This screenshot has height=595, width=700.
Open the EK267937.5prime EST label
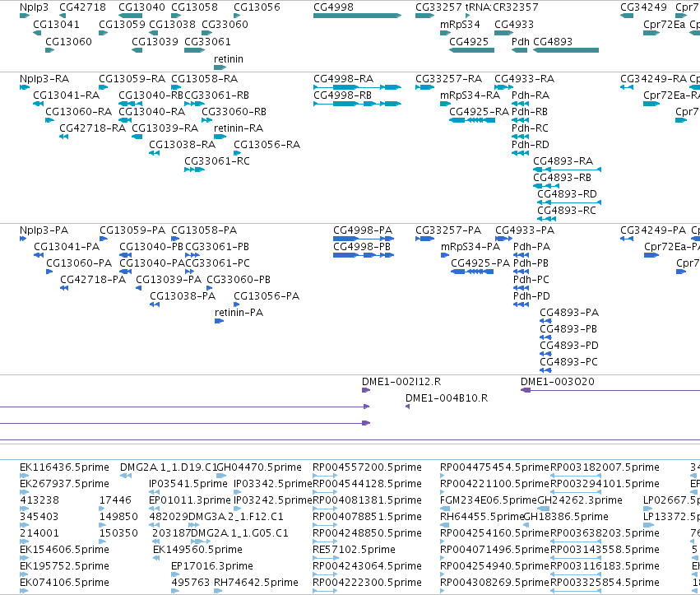pyautogui.click(x=64, y=484)
